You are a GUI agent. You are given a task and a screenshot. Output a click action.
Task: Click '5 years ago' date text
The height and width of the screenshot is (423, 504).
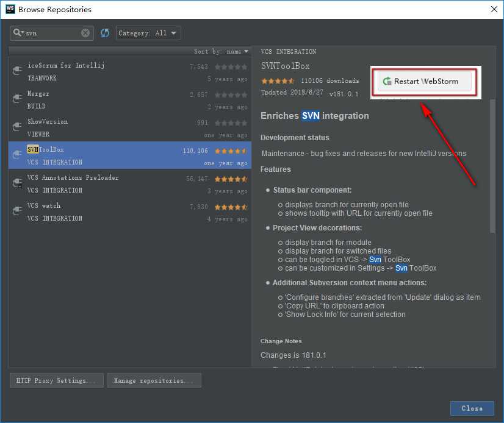[227, 79]
